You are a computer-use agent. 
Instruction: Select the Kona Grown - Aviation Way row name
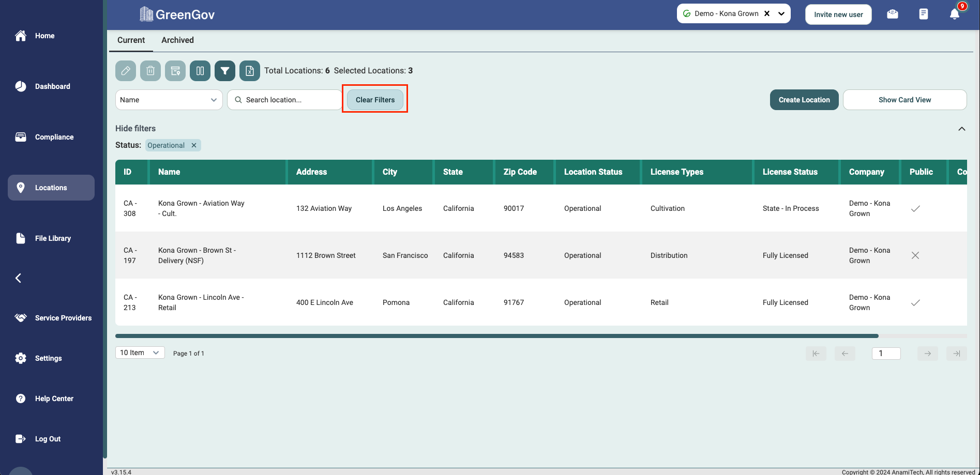pos(201,208)
